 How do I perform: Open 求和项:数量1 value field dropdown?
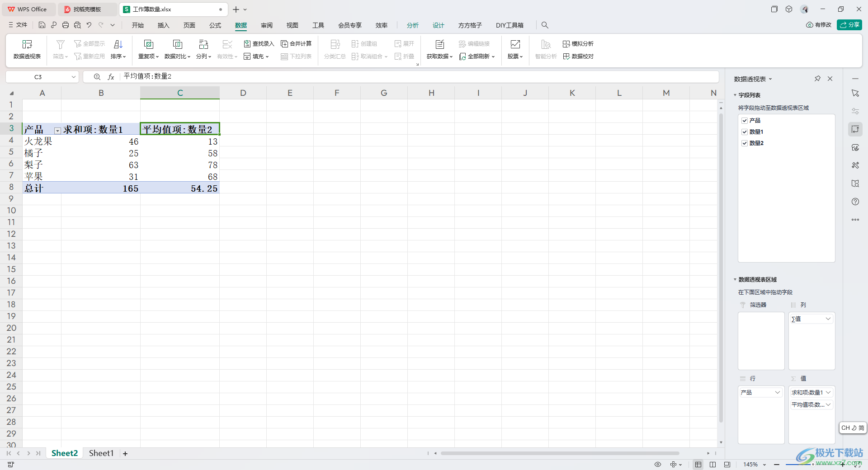pos(828,392)
